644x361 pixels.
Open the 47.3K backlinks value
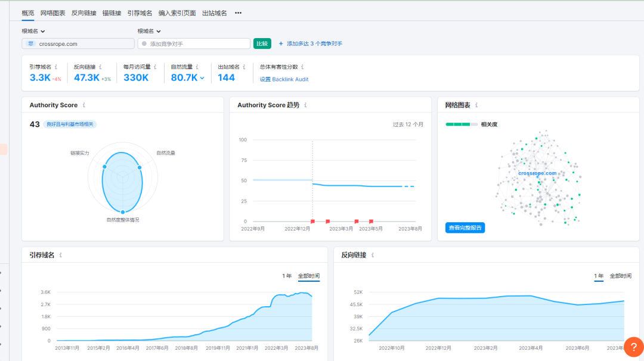coord(86,77)
